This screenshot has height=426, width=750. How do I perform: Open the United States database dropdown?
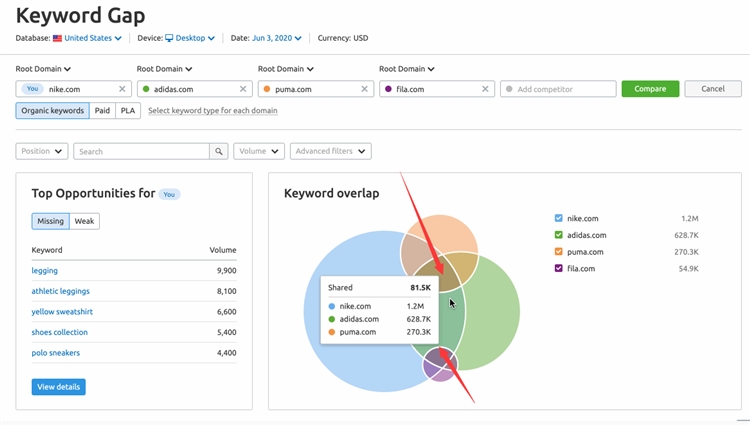[92, 38]
